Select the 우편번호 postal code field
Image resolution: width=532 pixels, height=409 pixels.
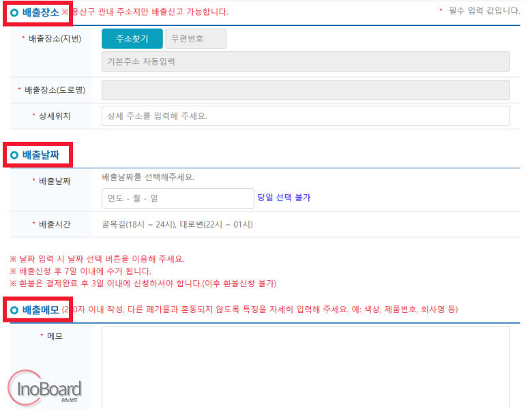[x=196, y=39]
